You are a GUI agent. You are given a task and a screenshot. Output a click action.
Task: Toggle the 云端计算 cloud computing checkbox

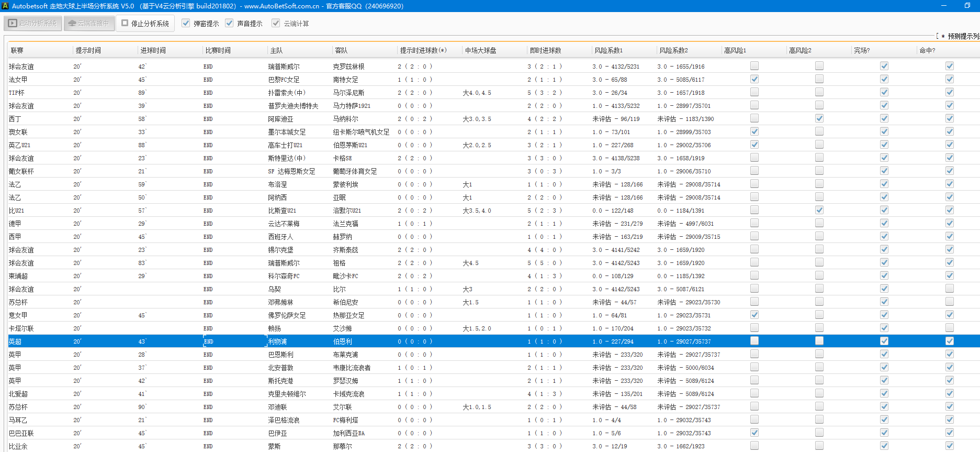276,24
